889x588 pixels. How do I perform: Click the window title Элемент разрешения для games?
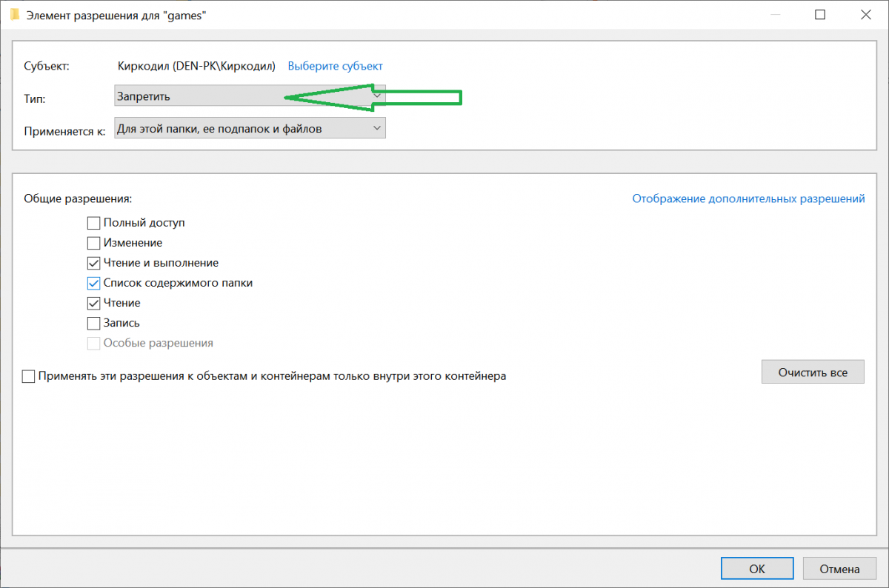coord(116,15)
